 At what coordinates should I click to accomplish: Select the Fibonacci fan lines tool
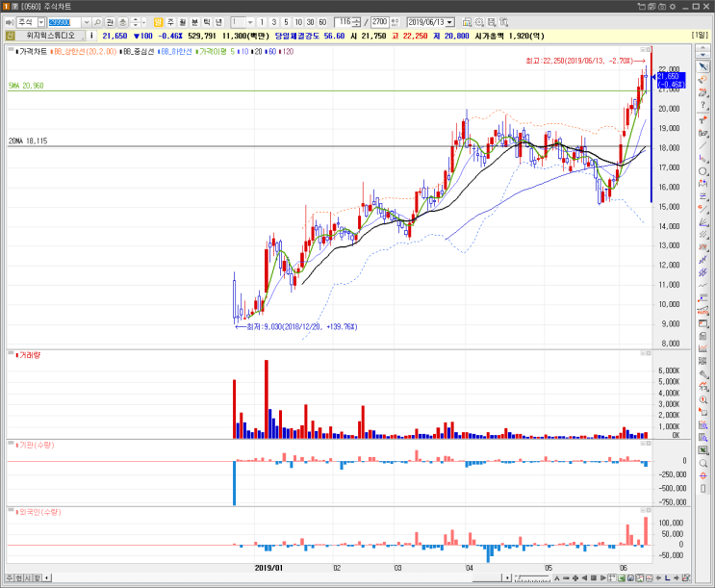click(x=702, y=222)
